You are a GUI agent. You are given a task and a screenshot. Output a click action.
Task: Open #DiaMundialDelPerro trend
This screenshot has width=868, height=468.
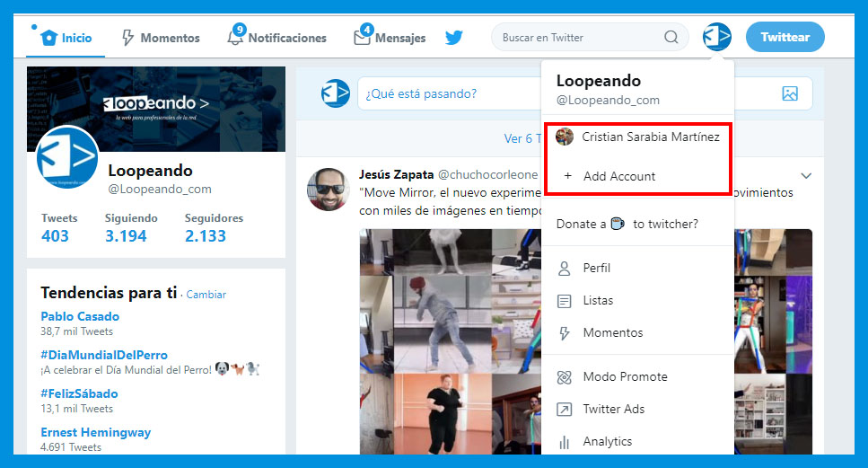[104, 355]
